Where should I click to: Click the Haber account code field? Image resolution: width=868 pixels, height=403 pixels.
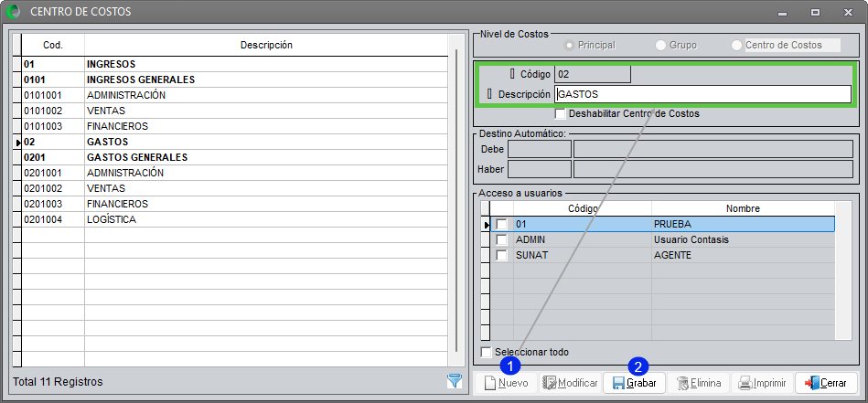click(x=540, y=169)
